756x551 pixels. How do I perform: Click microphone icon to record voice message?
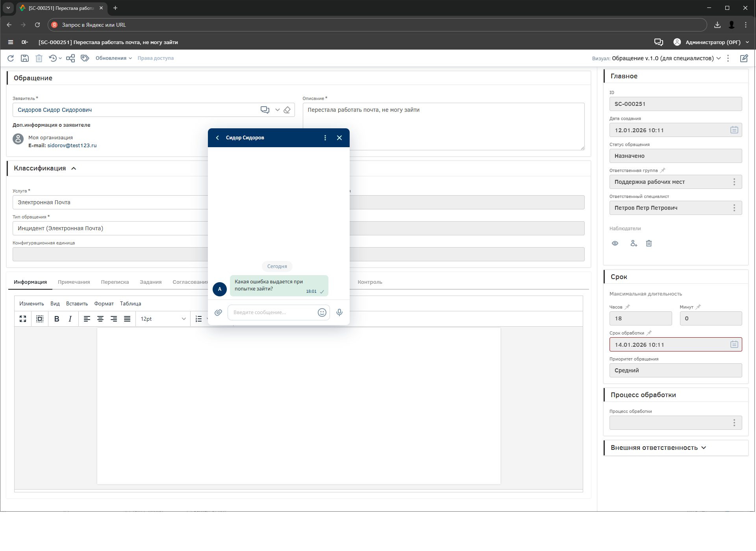pyautogui.click(x=339, y=312)
